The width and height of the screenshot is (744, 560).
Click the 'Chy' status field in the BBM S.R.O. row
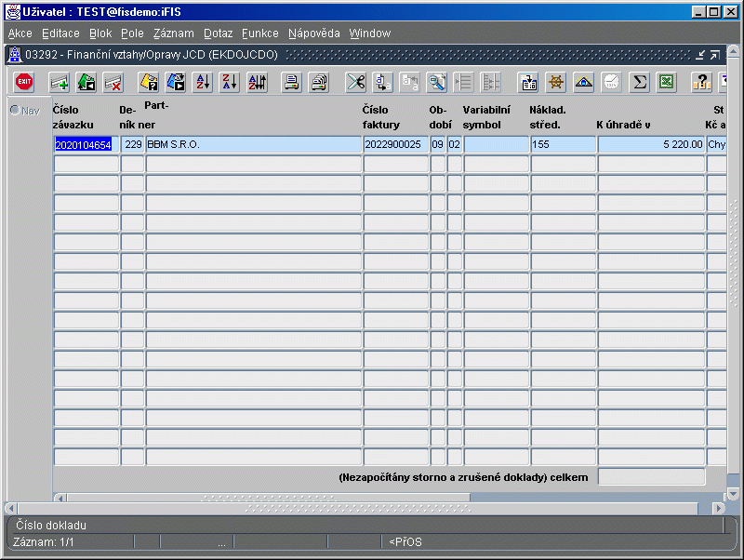click(716, 145)
